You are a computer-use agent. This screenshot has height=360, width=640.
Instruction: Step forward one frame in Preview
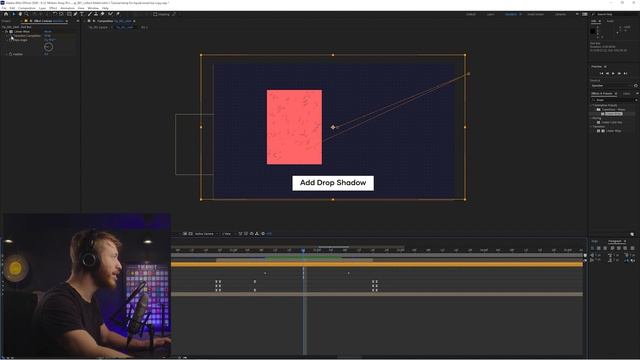(x=619, y=73)
